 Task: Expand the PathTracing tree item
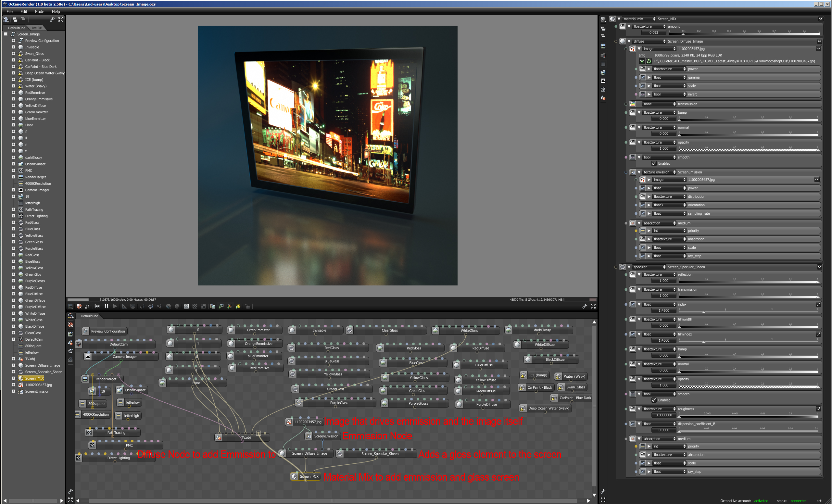click(x=14, y=209)
